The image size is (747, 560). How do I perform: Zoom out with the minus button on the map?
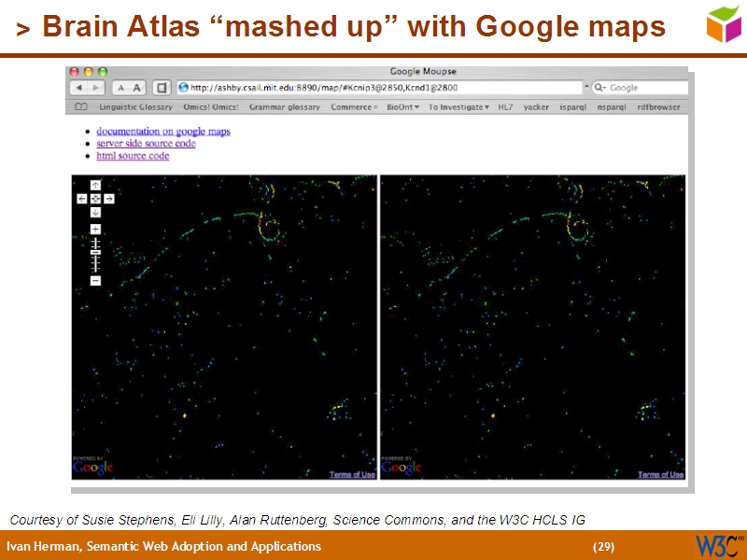coord(95,280)
